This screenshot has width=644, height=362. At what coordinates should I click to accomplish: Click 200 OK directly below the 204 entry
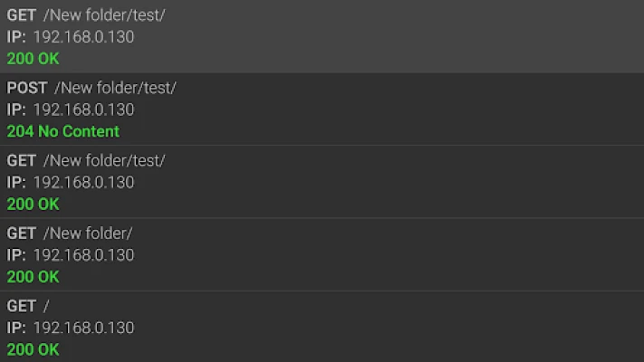[x=33, y=205]
